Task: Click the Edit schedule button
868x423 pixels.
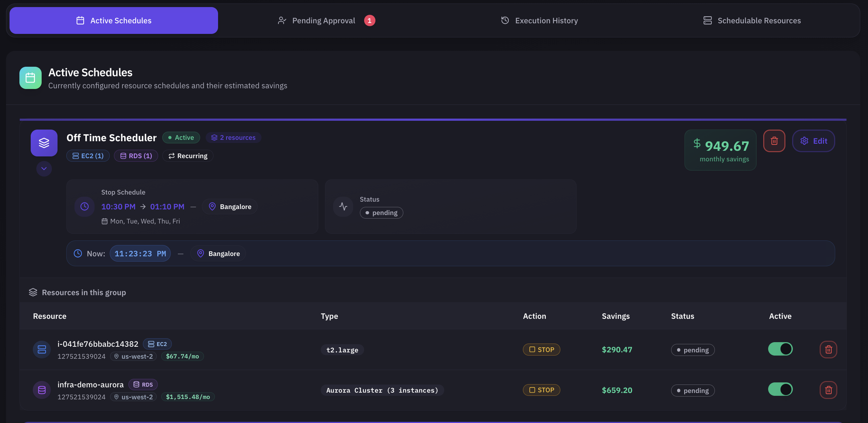Action: (x=813, y=141)
